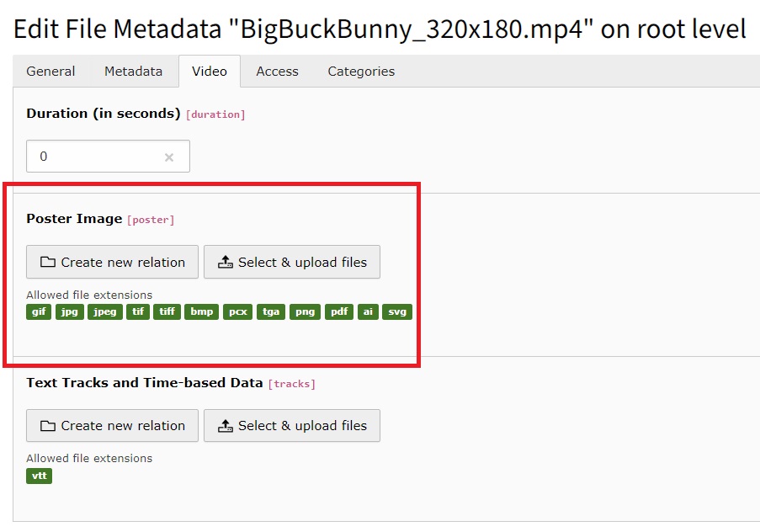Viewport: 760px width, 532px height.
Task: Switch to the General tab
Action: tap(50, 72)
